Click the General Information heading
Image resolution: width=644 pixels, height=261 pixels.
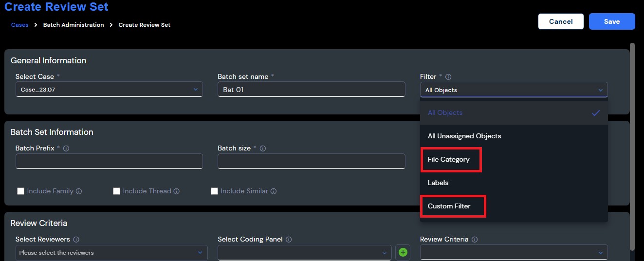point(49,61)
